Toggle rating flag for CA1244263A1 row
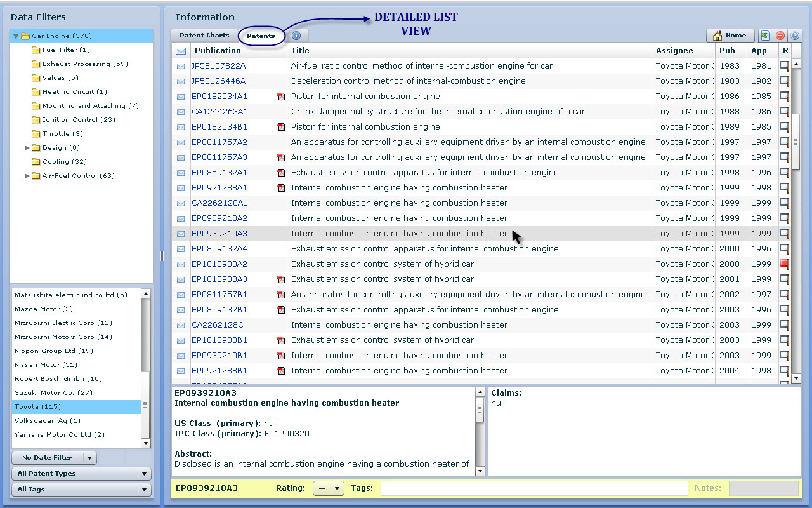812x508 pixels. [785, 112]
